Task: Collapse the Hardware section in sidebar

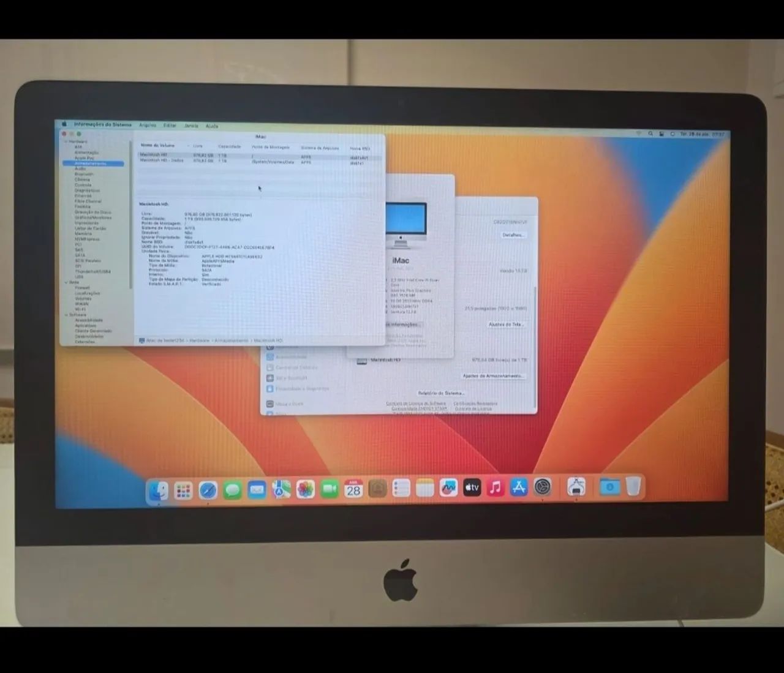Action: coord(66,141)
